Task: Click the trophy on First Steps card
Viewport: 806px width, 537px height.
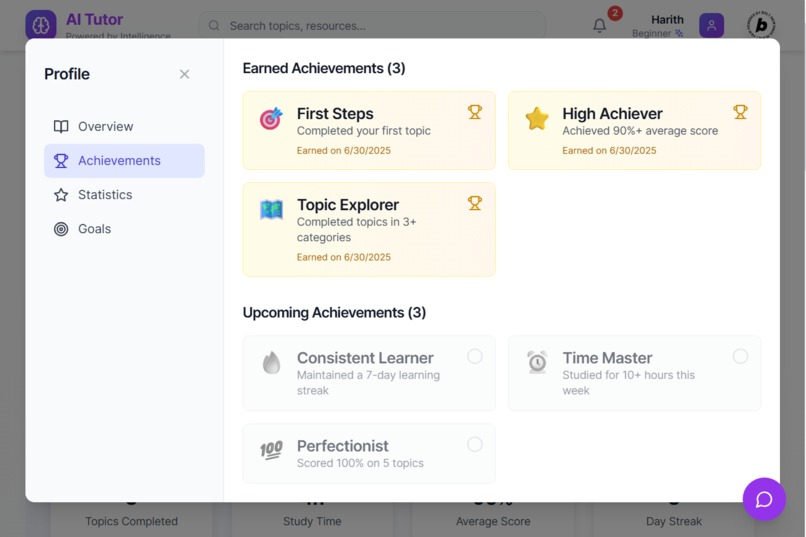Action: [x=475, y=112]
